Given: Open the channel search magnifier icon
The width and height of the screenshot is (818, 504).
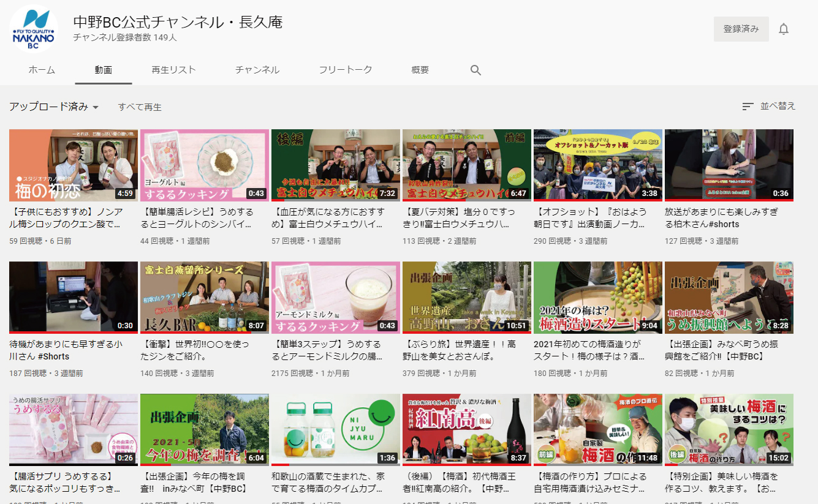Looking at the screenshot, I should pyautogui.click(x=475, y=70).
